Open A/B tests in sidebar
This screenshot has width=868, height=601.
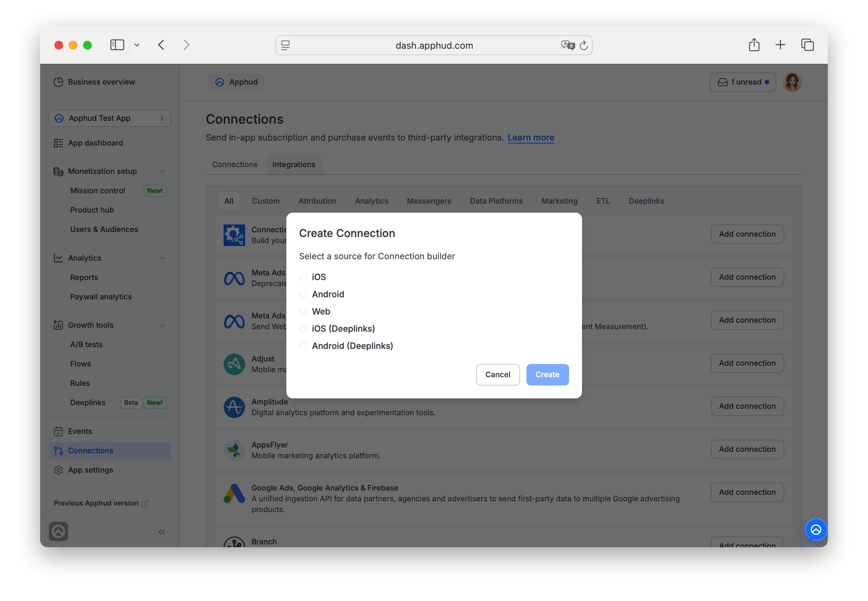(86, 344)
